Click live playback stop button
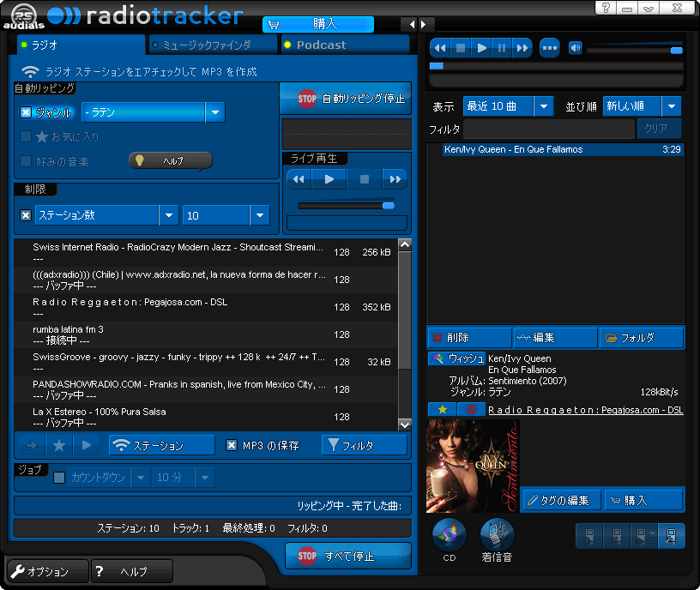 click(365, 179)
